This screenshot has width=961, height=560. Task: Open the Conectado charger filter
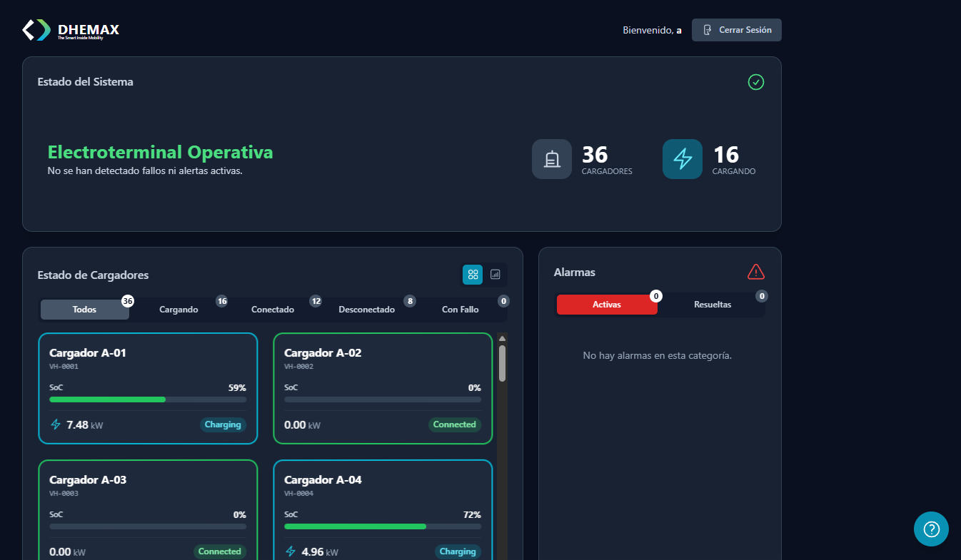point(272,309)
